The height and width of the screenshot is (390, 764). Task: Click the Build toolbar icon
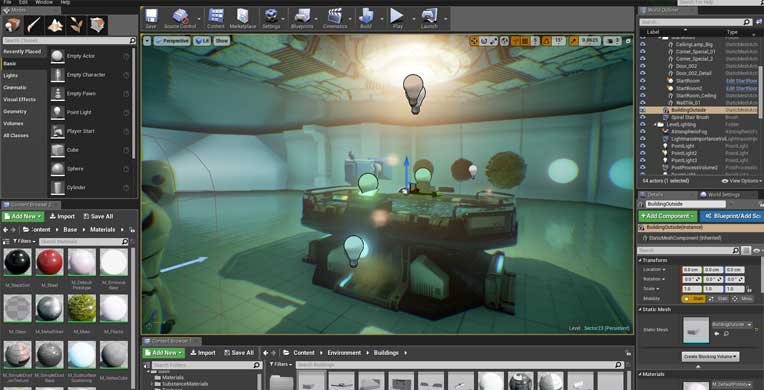365,18
